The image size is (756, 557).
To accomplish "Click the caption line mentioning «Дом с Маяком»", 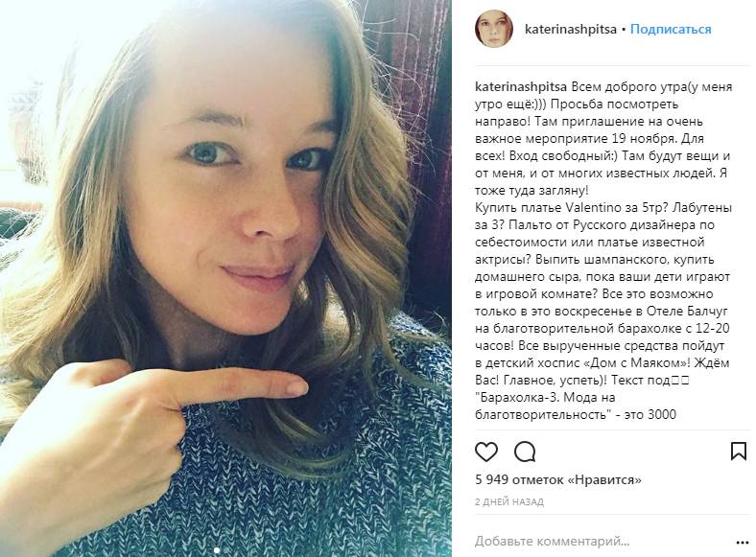I will [x=602, y=362].
